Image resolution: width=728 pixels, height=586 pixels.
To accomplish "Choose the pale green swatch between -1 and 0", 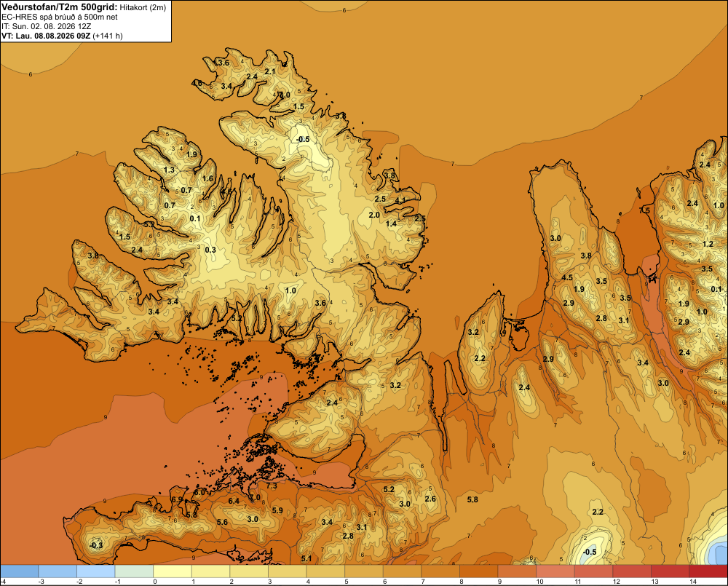I will pyautogui.click(x=134, y=571).
